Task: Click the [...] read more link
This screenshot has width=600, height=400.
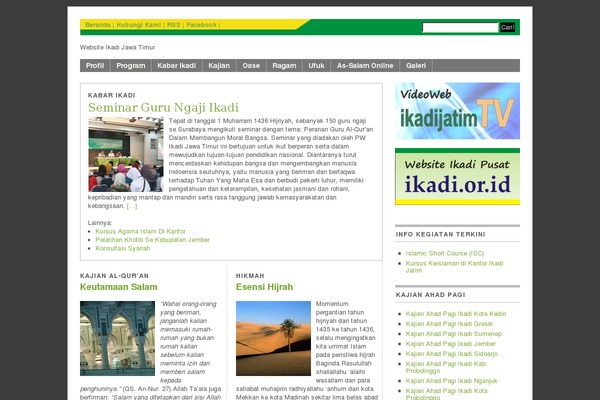Action: click(x=132, y=206)
